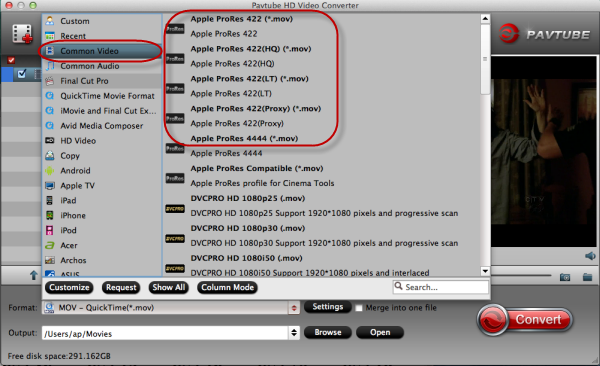Click the Avid Media Composer icon
The height and width of the screenshot is (366, 600).
click(50, 126)
